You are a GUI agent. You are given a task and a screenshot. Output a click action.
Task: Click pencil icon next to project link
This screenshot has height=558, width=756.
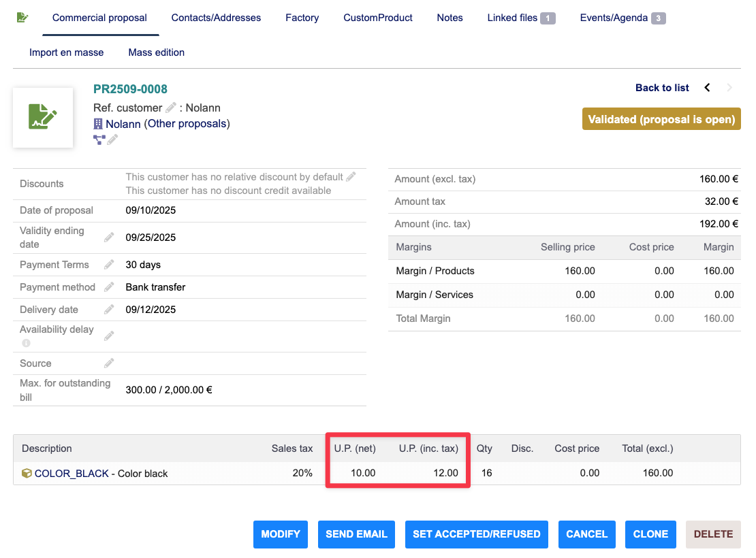tap(112, 139)
